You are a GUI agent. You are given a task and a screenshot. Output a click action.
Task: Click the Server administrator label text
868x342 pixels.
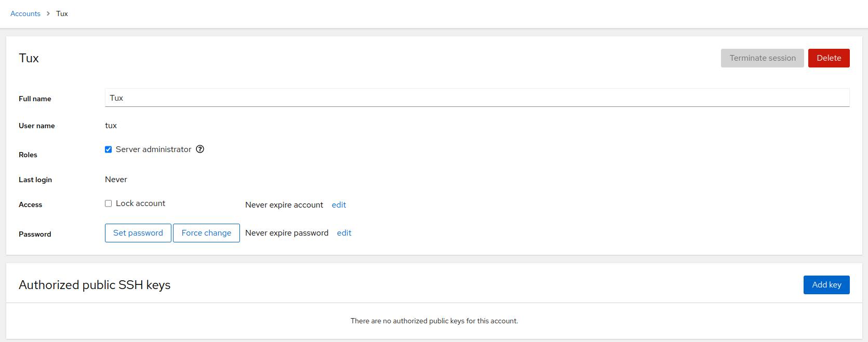pos(153,149)
